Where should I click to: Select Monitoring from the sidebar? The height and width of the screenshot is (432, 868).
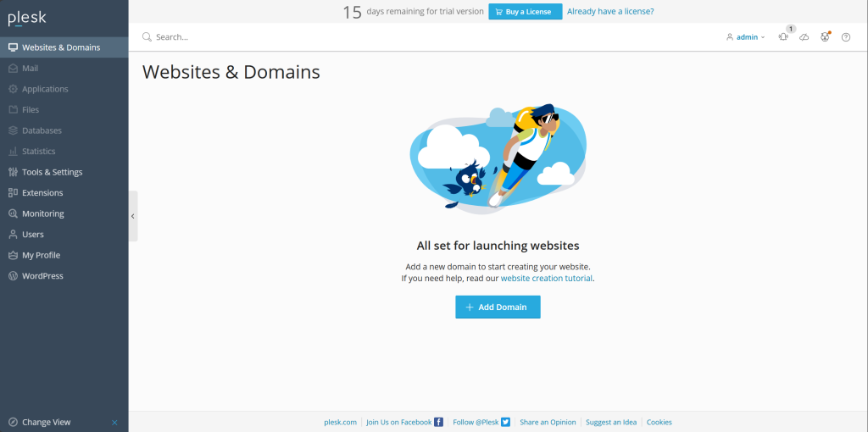[x=42, y=213]
